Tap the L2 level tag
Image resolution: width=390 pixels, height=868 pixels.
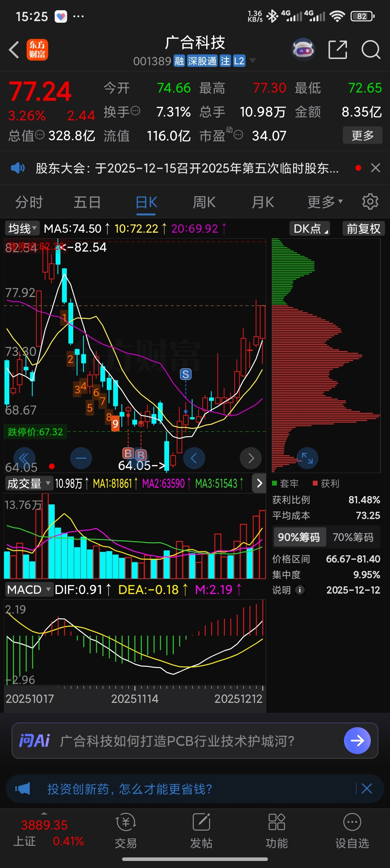239,61
